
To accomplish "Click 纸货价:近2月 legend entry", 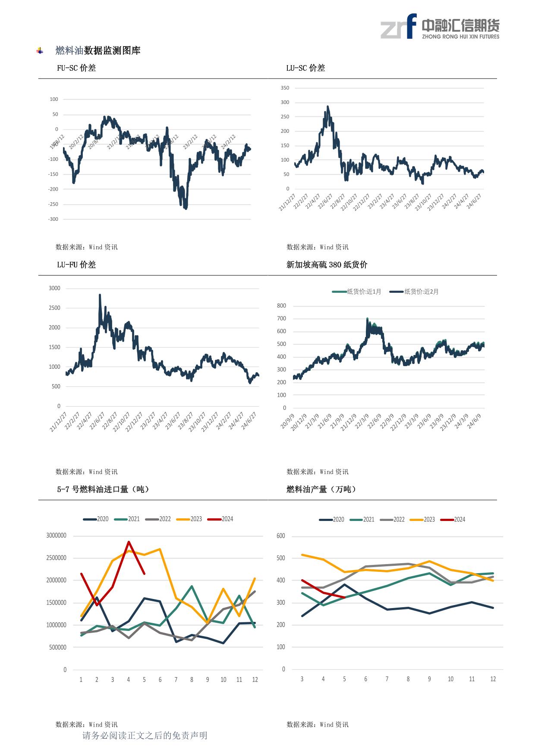I will tap(414, 292).
